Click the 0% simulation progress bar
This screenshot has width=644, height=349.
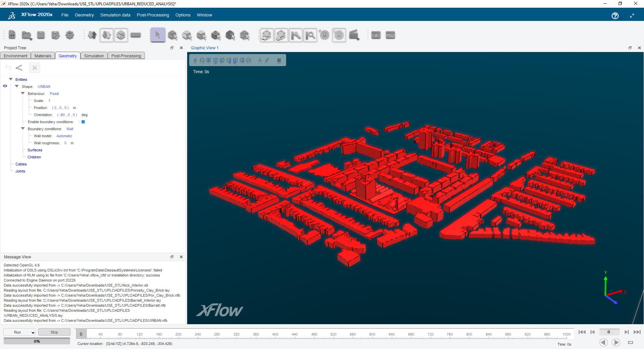37,341
